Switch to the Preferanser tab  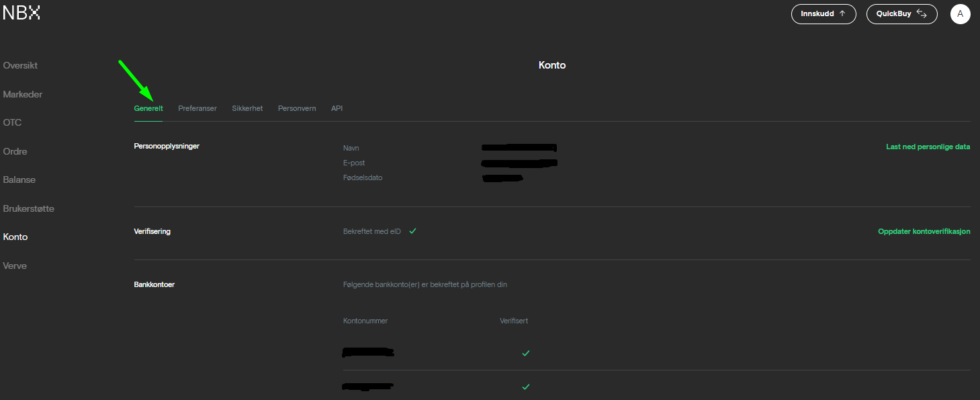197,108
